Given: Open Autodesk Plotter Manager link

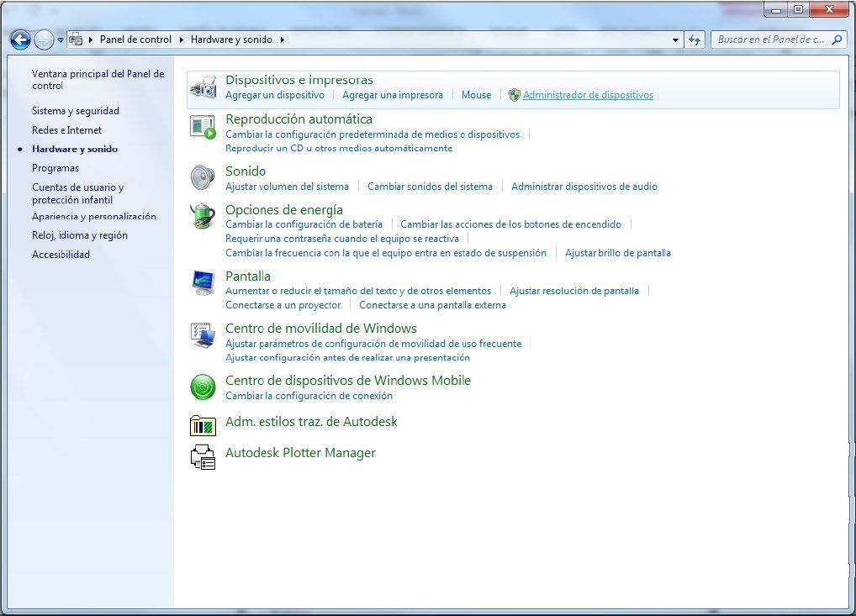Looking at the screenshot, I should point(300,453).
